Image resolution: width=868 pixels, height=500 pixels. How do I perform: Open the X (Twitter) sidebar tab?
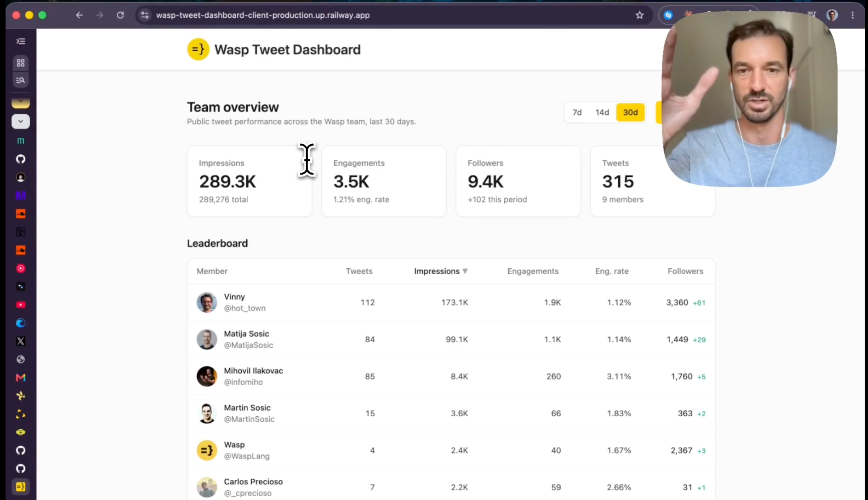click(x=21, y=341)
